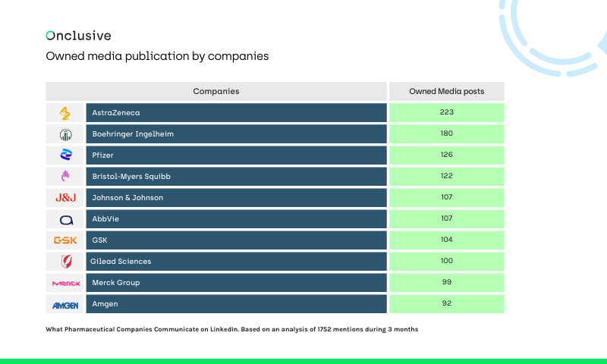Click the value 180 cell
The width and height of the screenshot is (607, 364).
447,133
